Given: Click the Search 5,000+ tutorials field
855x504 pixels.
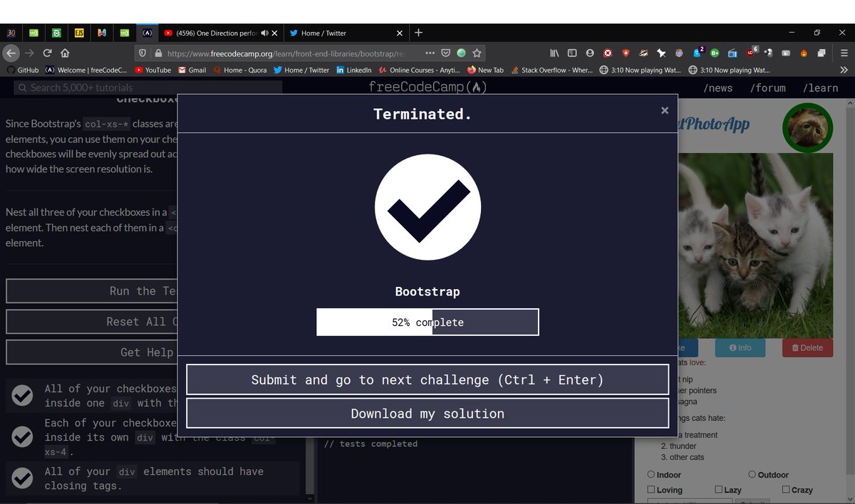Looking at the screenshot, I should click(x=147, y=88).
